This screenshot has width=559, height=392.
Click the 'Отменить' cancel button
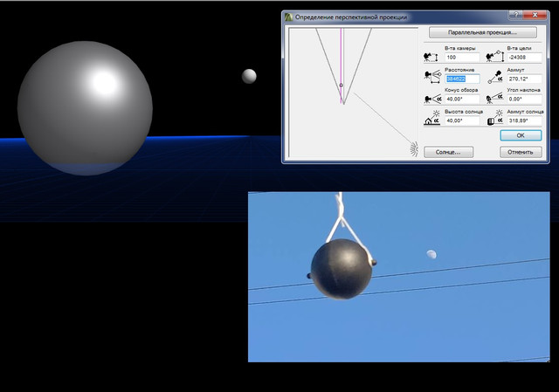coord(521,152)
